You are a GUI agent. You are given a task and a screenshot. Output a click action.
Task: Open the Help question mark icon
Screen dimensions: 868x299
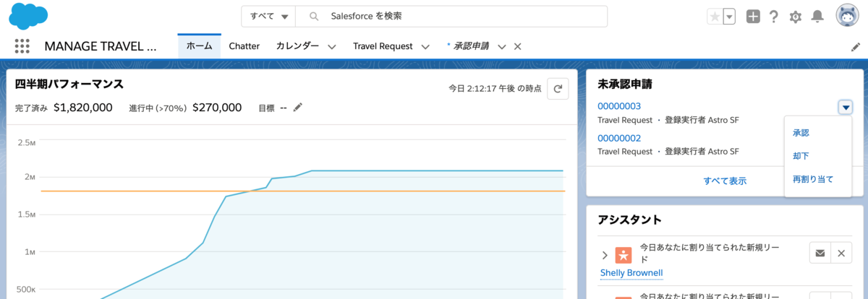pos(773,17)
